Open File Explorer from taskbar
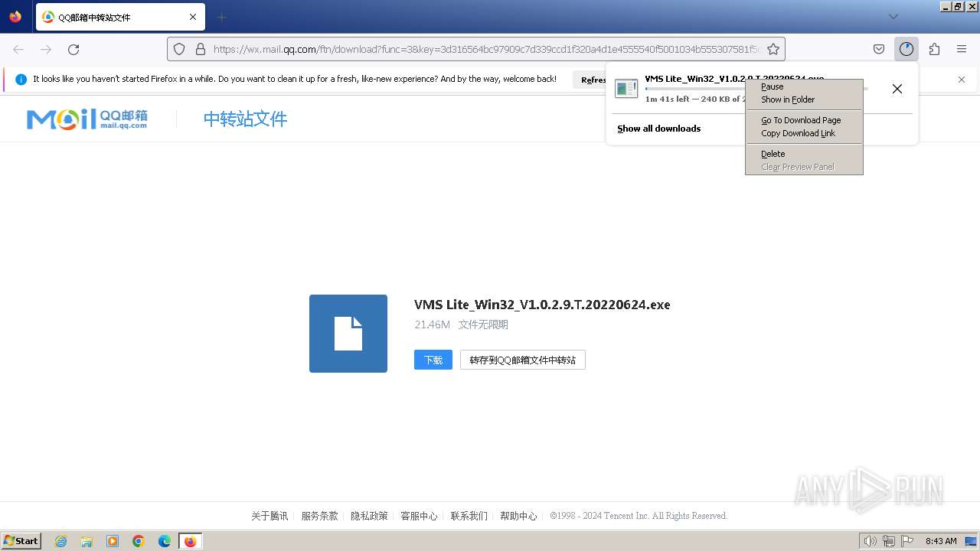This screenshot has width=980, height=551. tap(87, 541)
